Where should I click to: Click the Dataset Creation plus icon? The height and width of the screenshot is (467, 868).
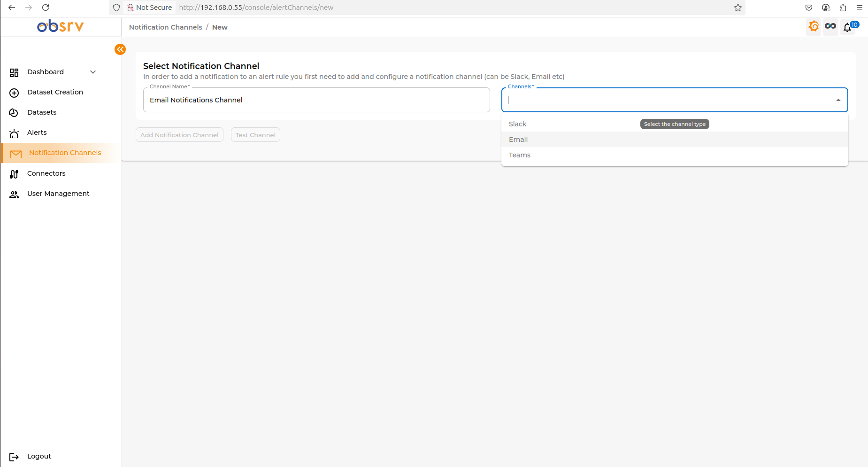point(14,93)
